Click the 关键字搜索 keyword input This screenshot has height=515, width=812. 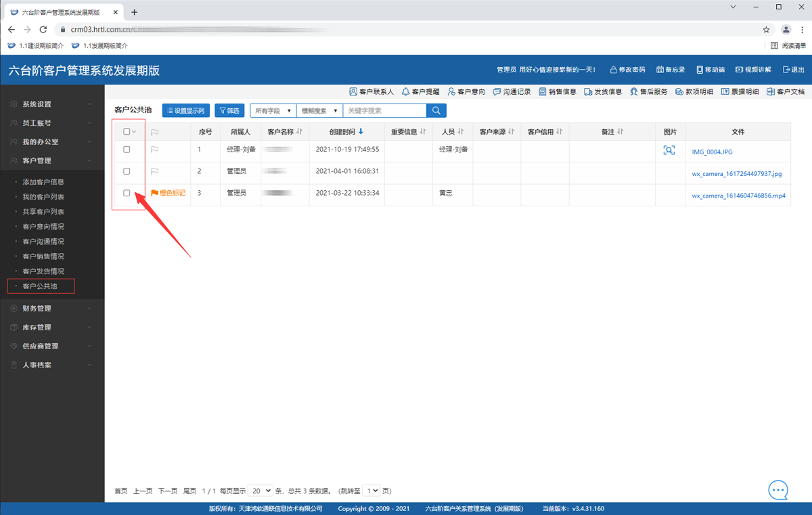(384, 110)
